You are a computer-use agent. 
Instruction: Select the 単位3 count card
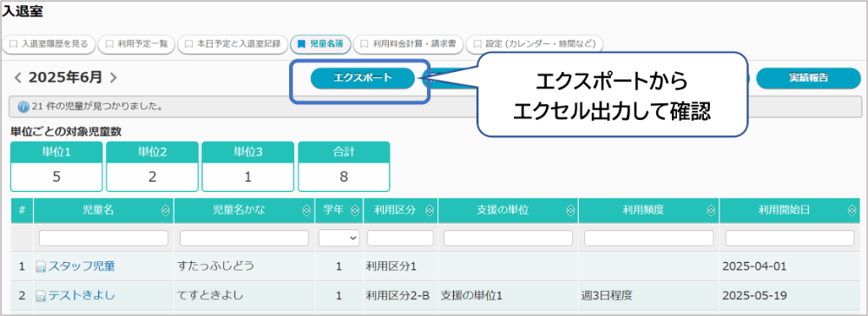(248, 167)
